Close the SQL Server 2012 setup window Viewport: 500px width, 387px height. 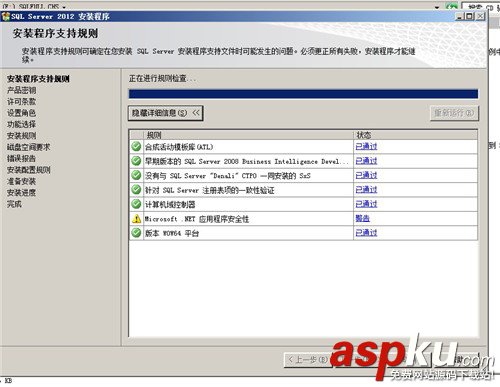click(x=480, y=16)
